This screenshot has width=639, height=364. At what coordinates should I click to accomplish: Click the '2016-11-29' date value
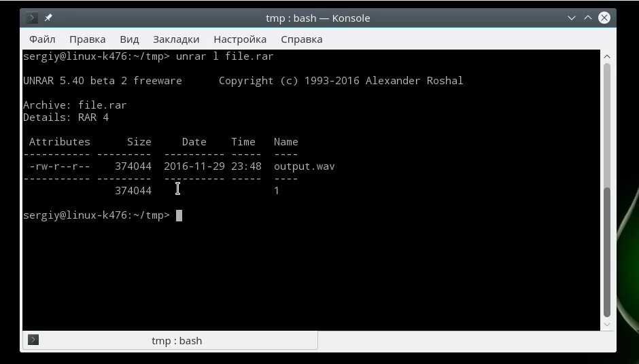(x=194, y=166)
